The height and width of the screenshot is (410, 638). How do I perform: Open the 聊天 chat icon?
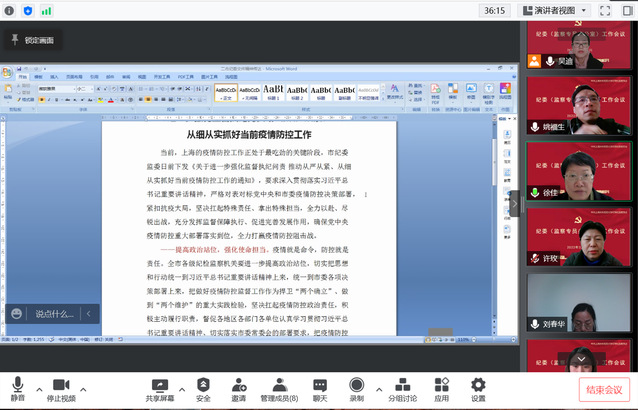(319, 386)
